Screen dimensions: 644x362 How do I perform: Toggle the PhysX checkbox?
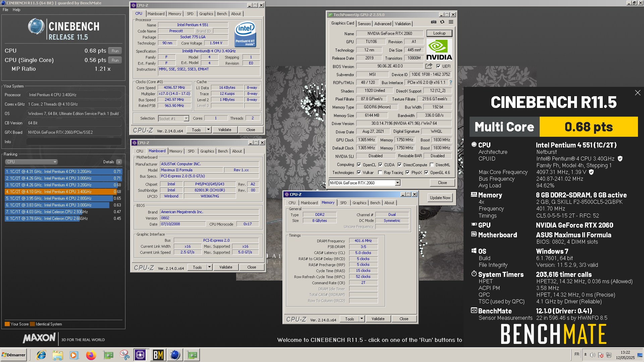tap(408, 173)
